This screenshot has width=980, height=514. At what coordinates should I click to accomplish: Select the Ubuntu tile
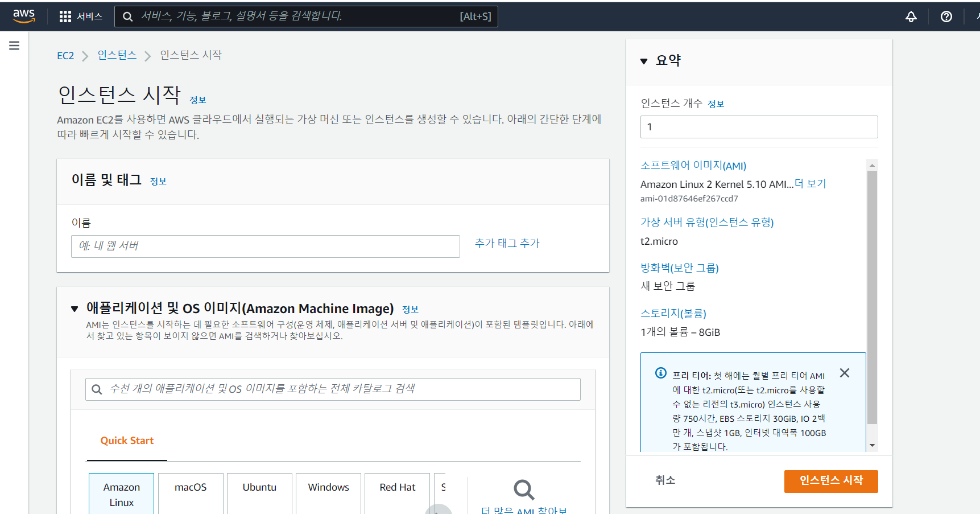(x=259, y=493)
